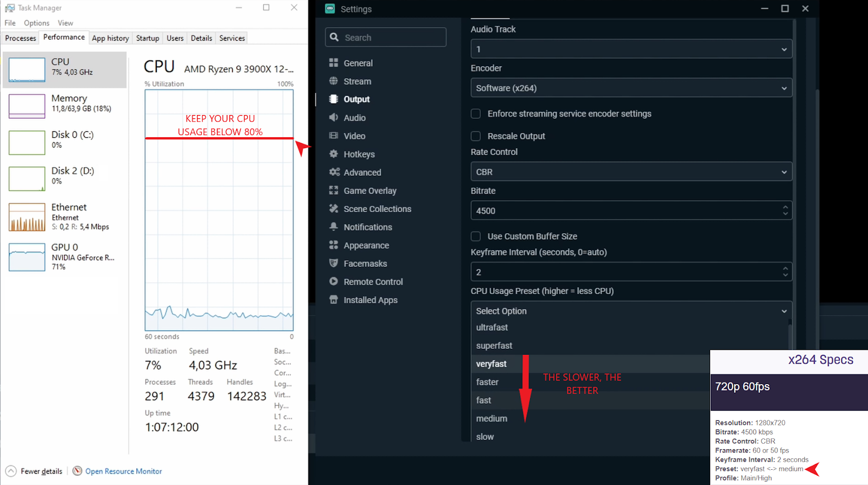Switch to the Details tab
The width and height of the screenshot is (868, 485).
pos(201,38)
